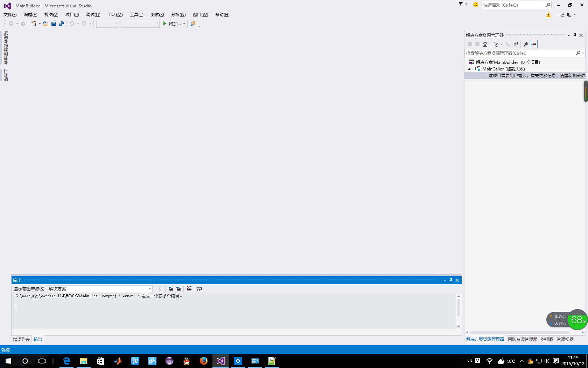The height and width of the screenshot is (368, 588).
Task: Select the project needs user input message
Action: click(537, 76)
